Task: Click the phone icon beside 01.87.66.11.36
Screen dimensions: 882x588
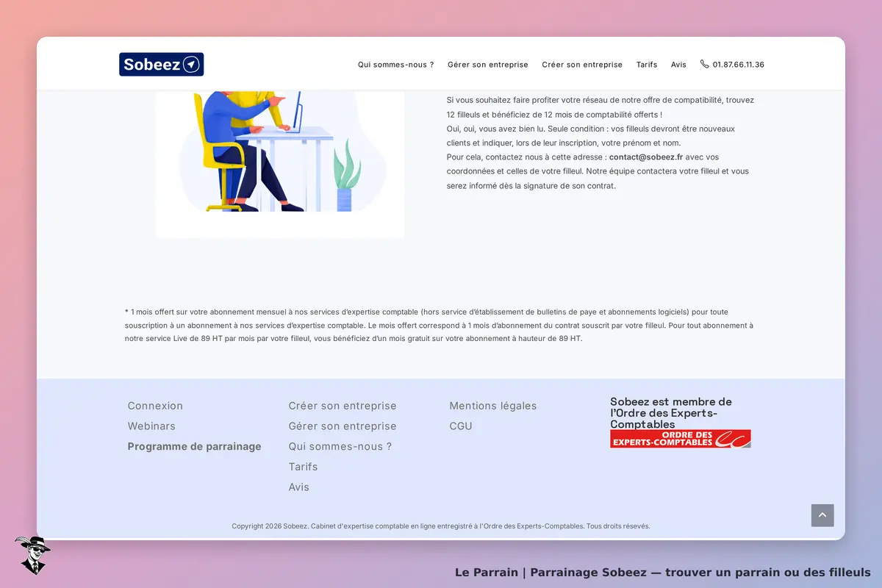Action: [x=704, y=64]
